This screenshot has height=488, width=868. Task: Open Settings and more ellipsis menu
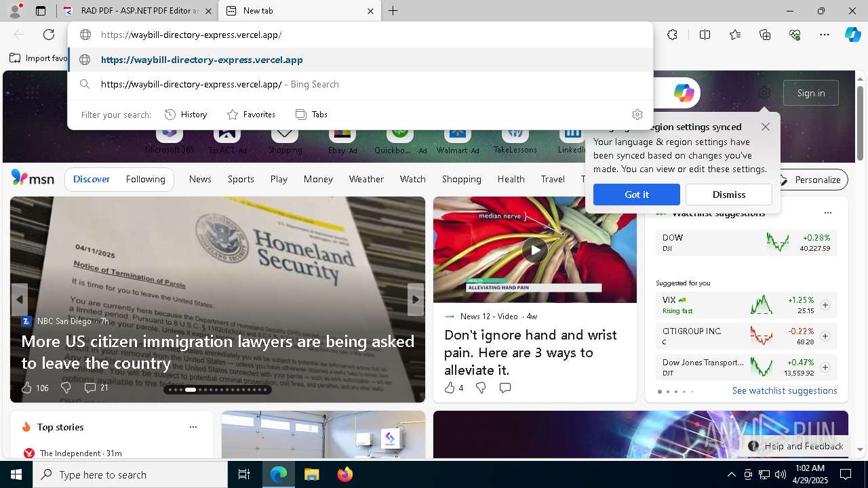click(x=825, y=35)
